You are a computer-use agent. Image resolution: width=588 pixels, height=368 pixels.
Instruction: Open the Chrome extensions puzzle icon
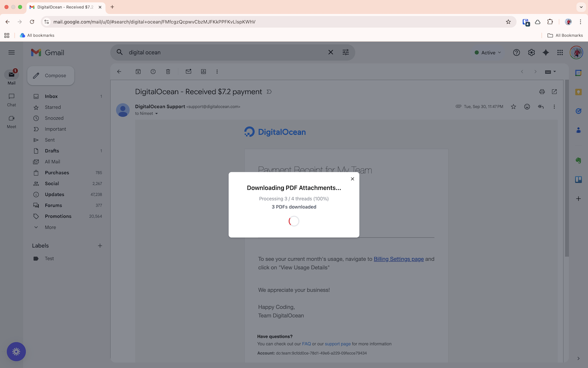point(550,22)
